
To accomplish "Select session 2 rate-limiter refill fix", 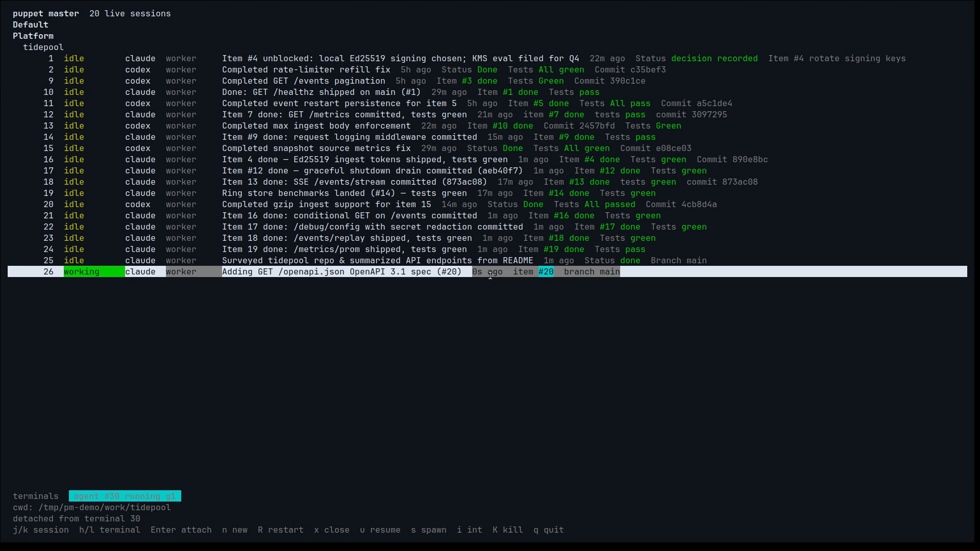I will [x=487, y=70].
